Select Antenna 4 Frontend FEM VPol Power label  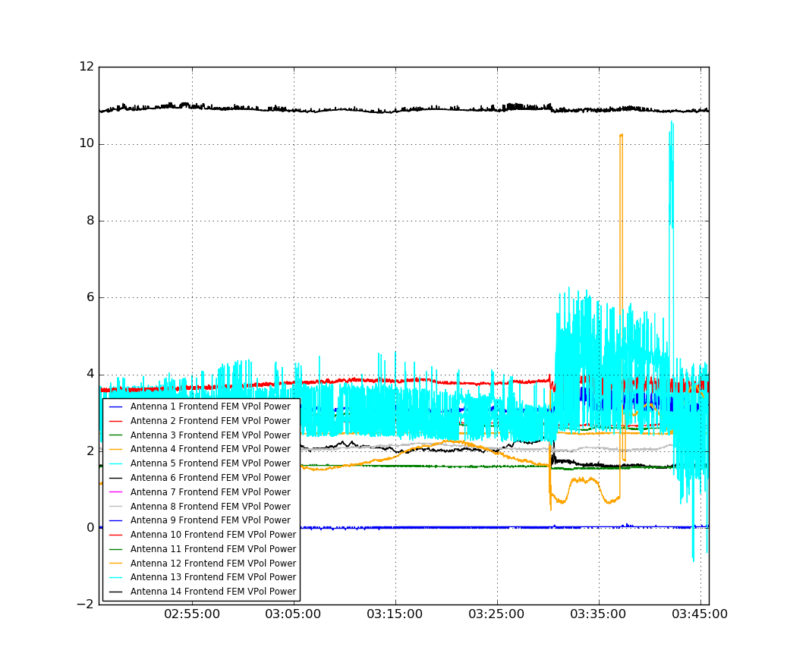210,449
